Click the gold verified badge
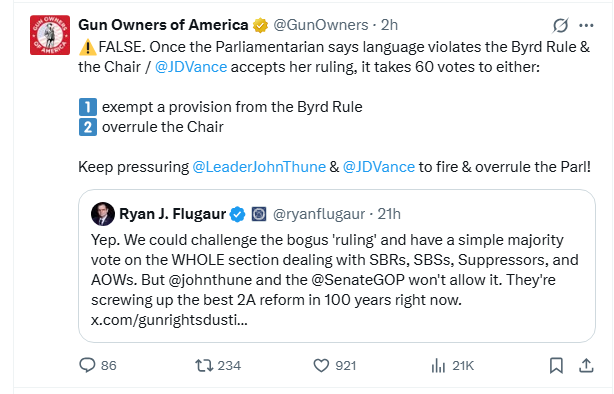This screenshot has height=394, width=614. [x=260, y=25]
